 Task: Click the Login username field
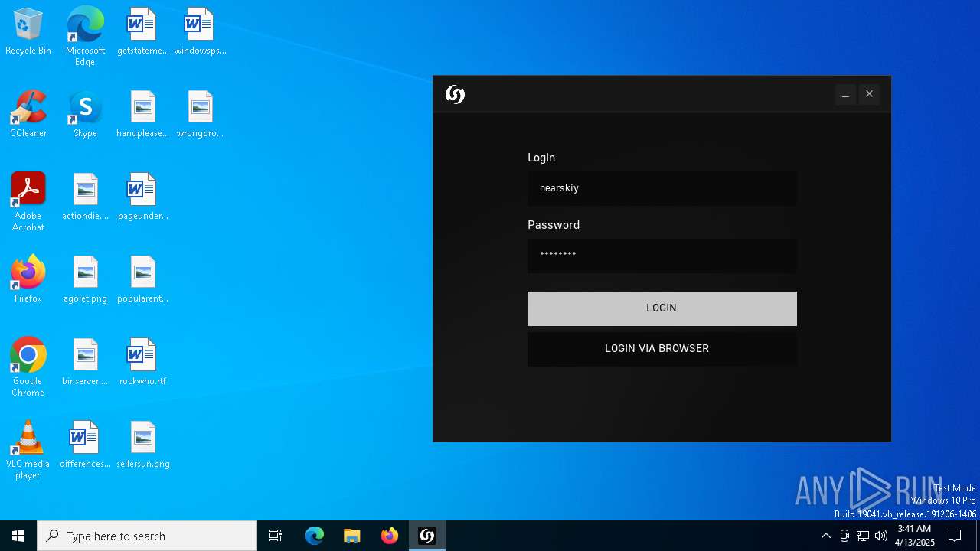tap(661, 188)
